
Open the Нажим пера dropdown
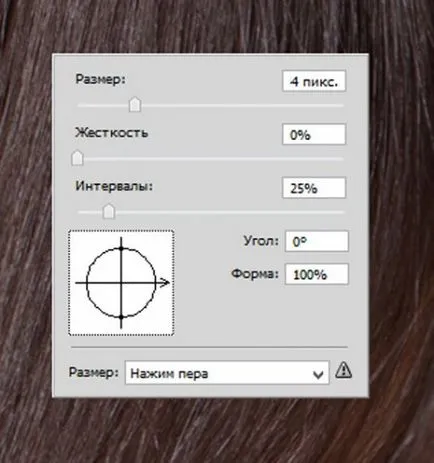click(227, 373)
